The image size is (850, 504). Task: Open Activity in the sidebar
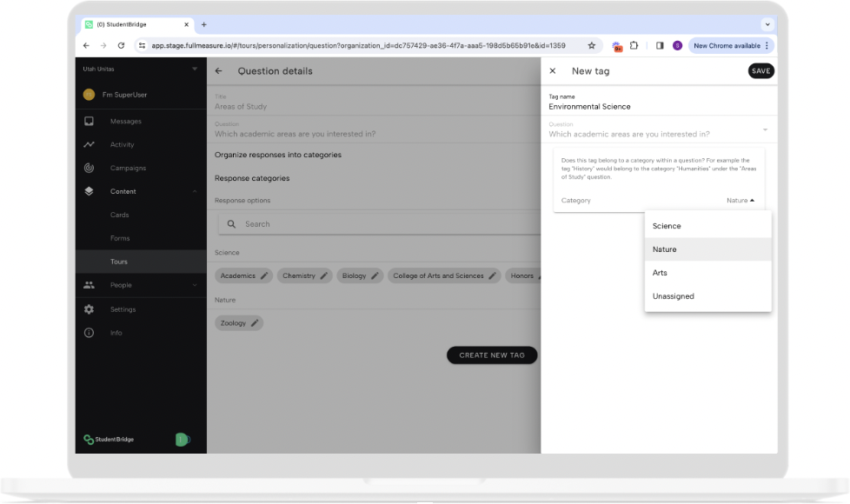[122, 145]
